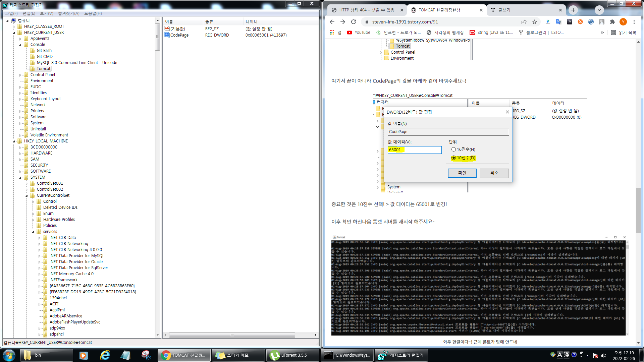Image resolution: width=644 pixels, height=362 pixels.
Task: Click Tomcat console screenshot image in blog
Action: [480, 285]
